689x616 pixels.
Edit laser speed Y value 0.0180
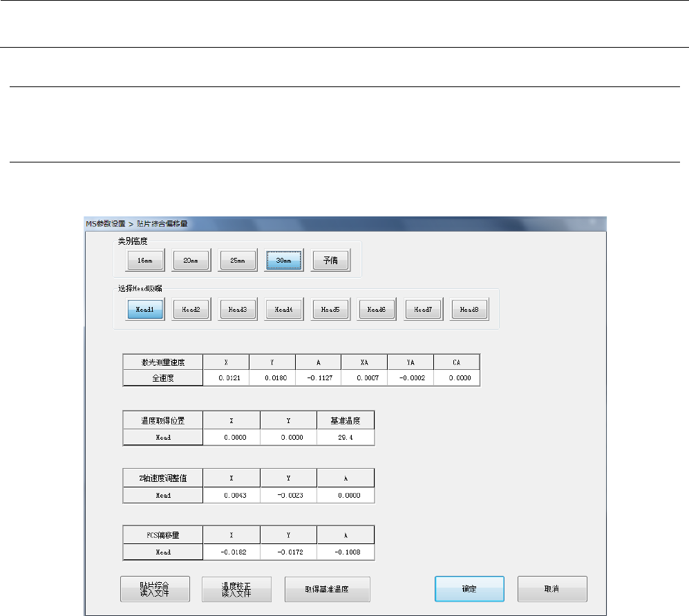[272, 377]
